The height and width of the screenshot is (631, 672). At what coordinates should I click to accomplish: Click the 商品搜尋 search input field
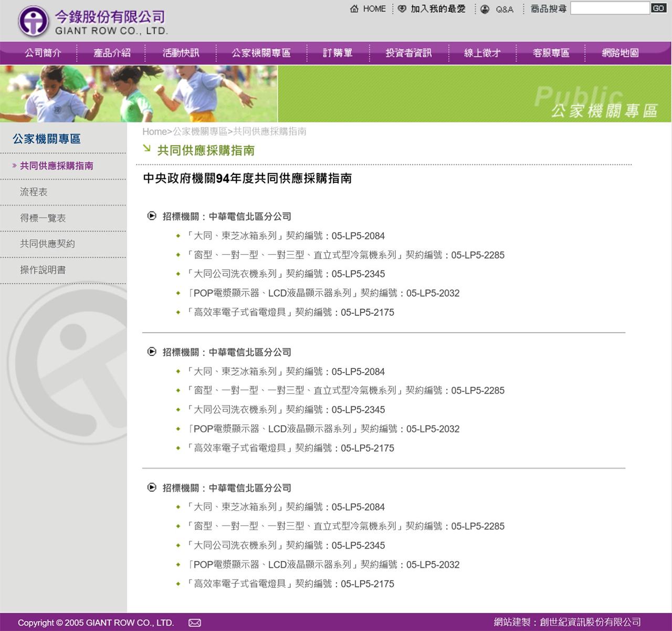click(x=610, y=8)
